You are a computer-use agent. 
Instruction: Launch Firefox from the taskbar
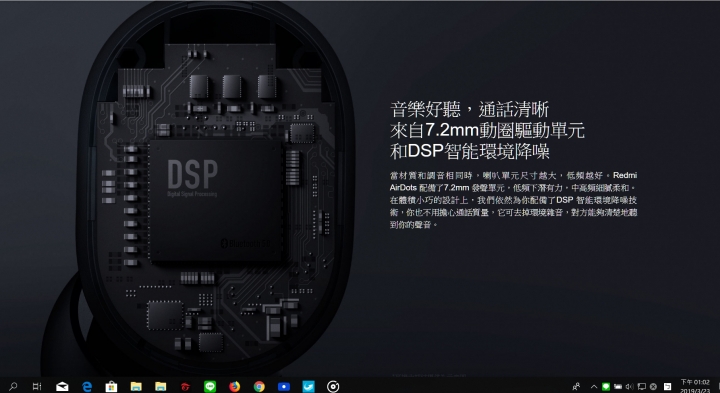235,387
